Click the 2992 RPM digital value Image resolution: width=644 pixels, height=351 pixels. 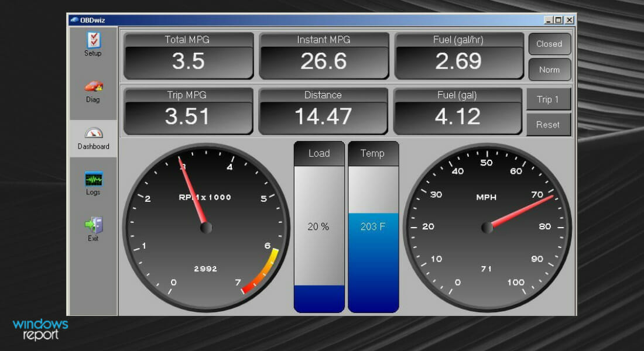point(205,269)
